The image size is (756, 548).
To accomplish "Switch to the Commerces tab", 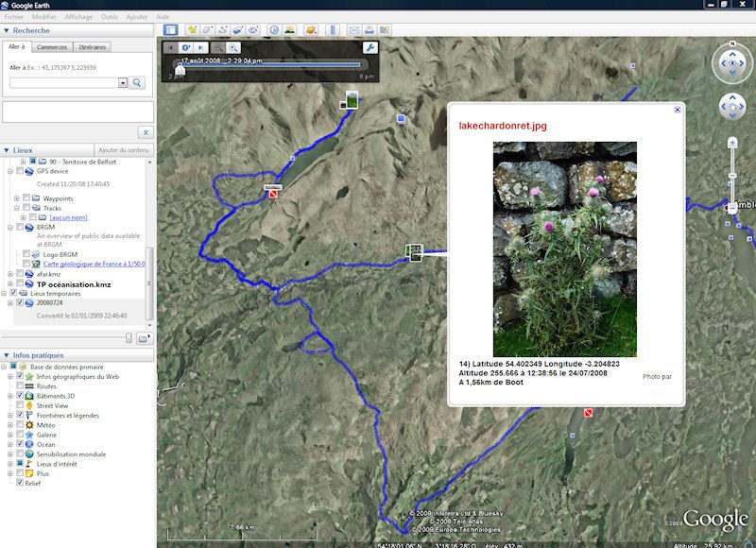I will 52,47.
